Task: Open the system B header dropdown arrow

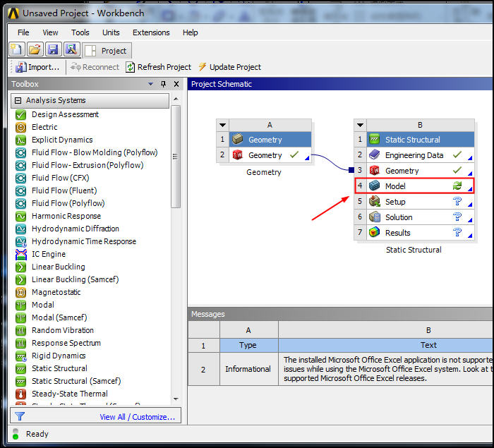Action: 361,125
